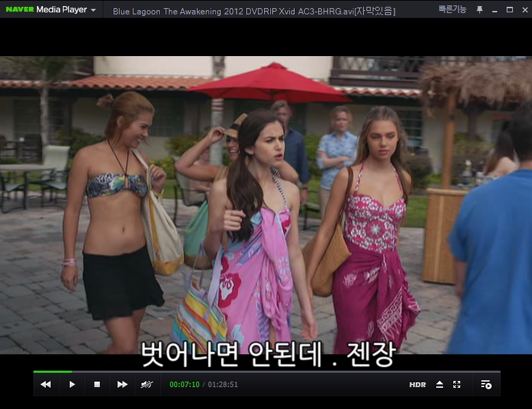Screen dimensions: 532x409
Task: Expand the NAVER Media Player dropdown
Action: [93, 10]
